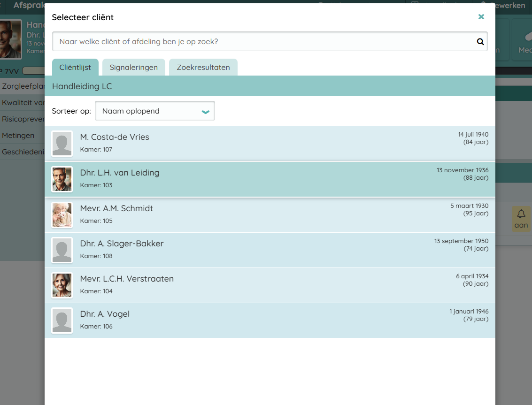
Task: Pick Mevr. A.M. Schmidt from list
Action: click(116, 208)
